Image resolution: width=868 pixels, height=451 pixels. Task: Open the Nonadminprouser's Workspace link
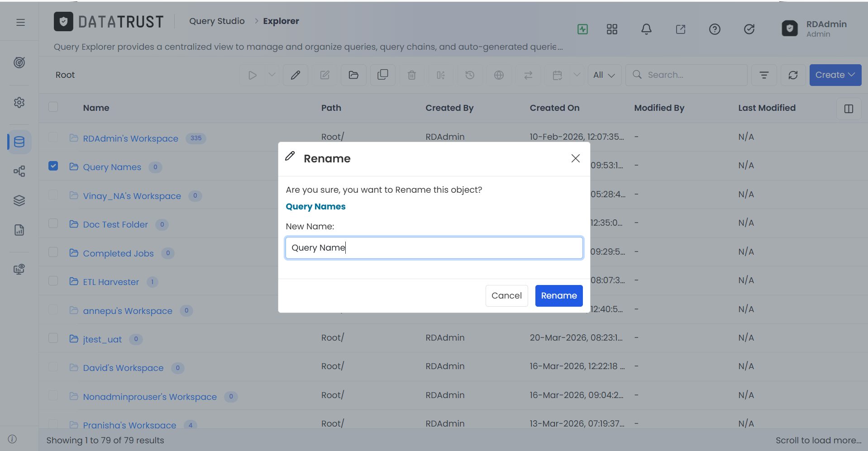coord(150,397)
